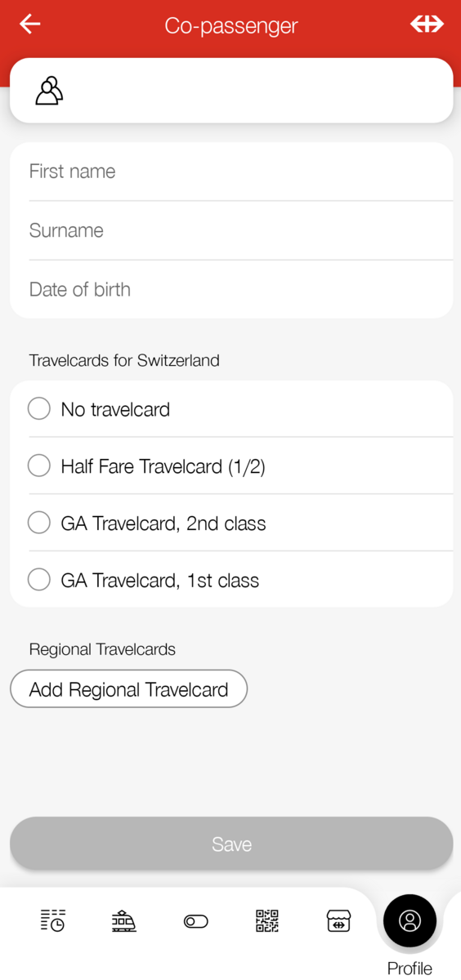Focus the Surname field
Image resolution: width=461 pixels, height=980 pixels.
[x=231, y=230]
